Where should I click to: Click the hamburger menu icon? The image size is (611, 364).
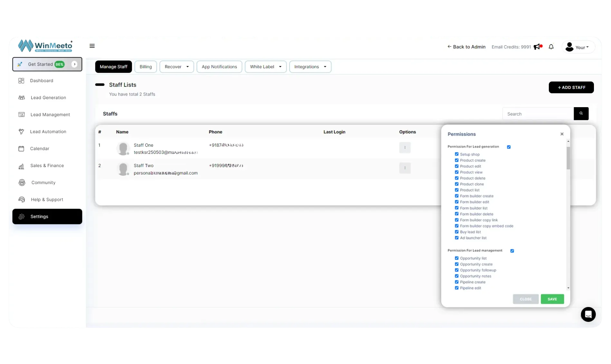click(x=92, y=46)
